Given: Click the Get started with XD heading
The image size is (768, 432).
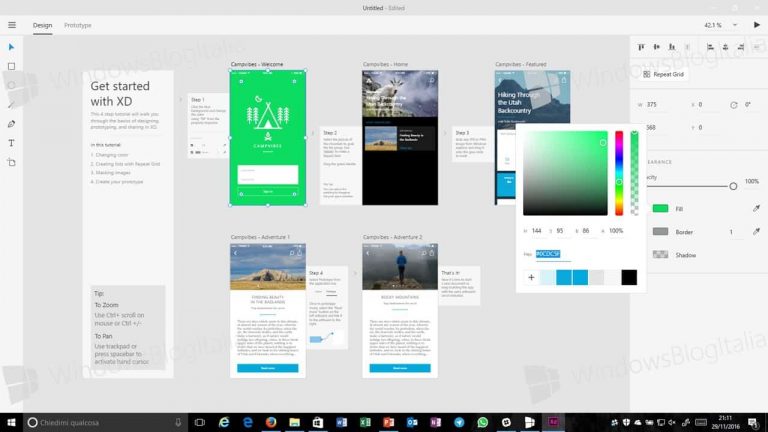Looking at the screenshot, I should click(x=120, y=94).
